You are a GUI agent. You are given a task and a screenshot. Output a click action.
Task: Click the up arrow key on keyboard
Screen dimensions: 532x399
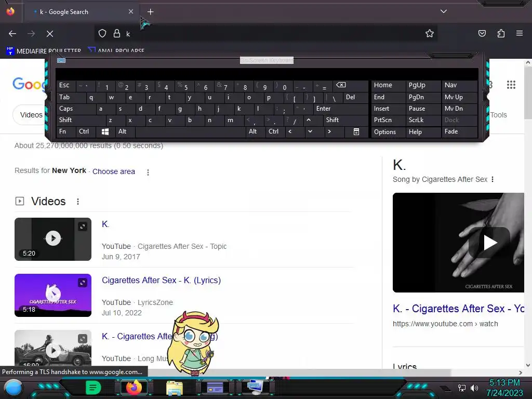click(312, 120)
